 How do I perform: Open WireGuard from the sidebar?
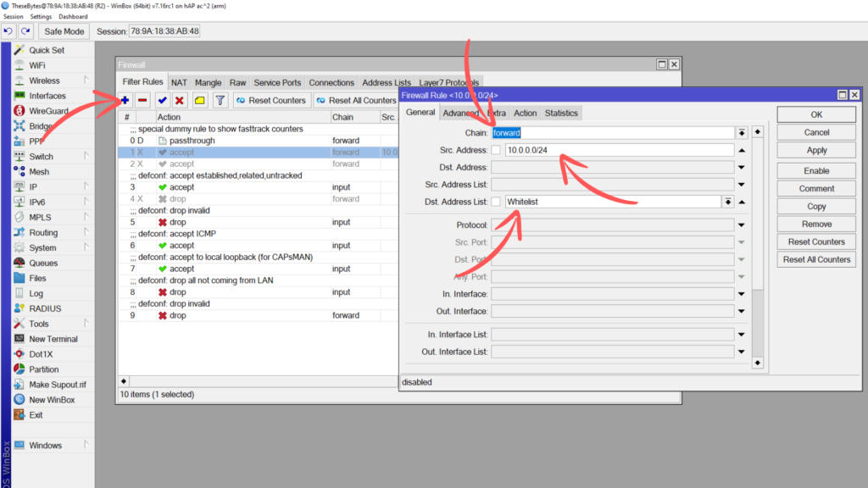tap(48, 111)
